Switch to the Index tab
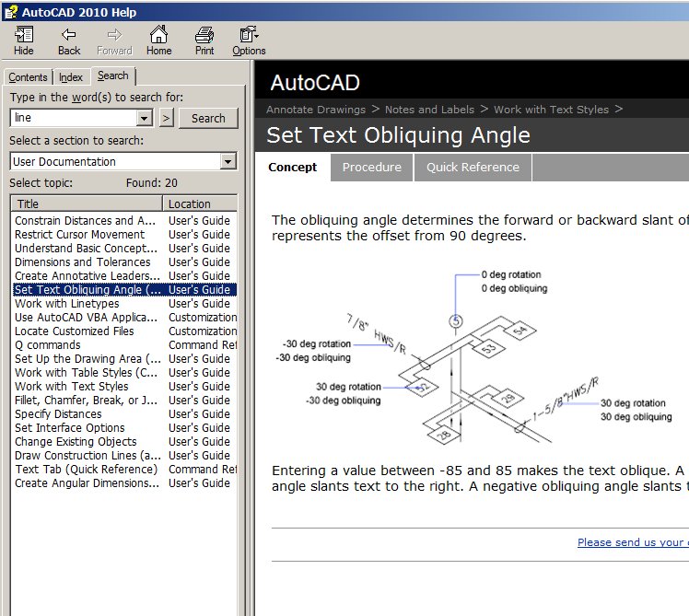 tap(71, 77)
